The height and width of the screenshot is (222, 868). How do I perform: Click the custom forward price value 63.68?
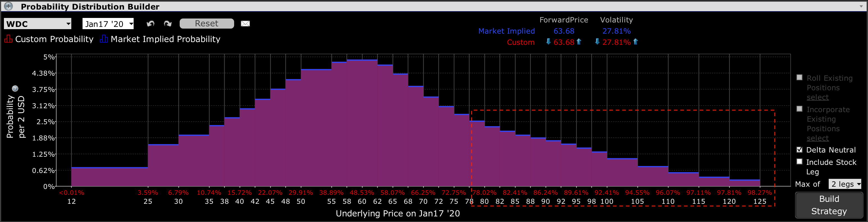tap(564, 42)
